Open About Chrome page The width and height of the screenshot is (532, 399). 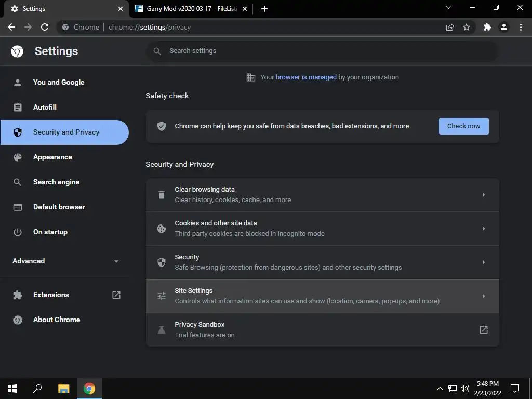[64, 320]
